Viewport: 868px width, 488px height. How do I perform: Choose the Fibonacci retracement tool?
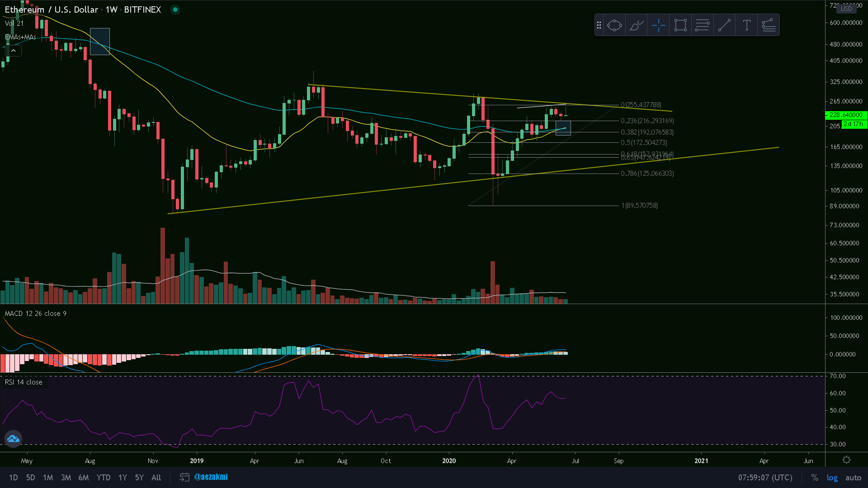(x=702, y=25)
